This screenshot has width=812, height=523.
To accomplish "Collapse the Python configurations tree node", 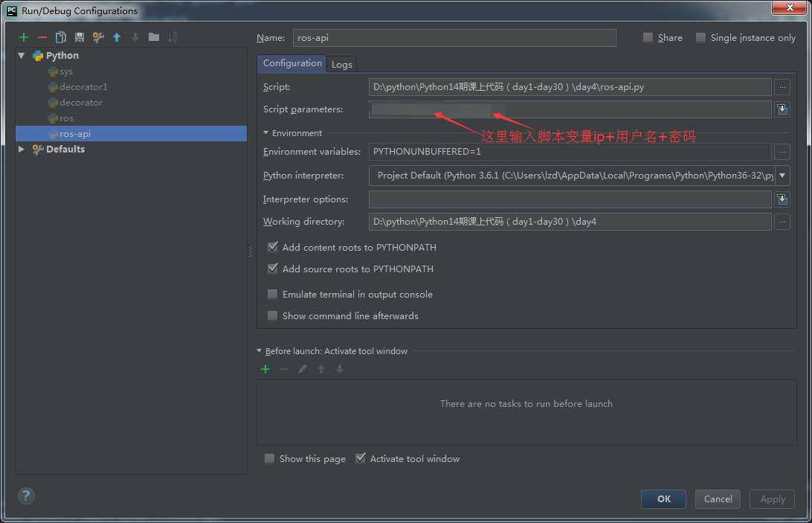I will (22, 56).
